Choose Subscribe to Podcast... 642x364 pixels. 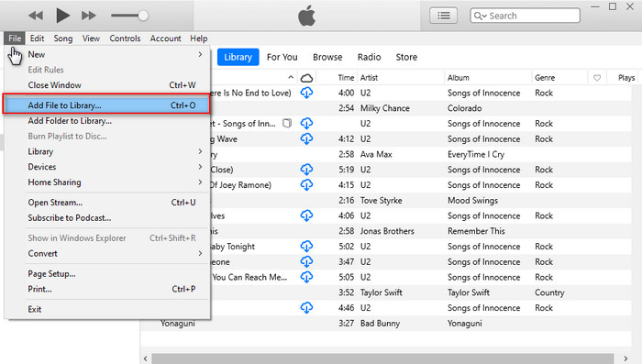[107, 218]
